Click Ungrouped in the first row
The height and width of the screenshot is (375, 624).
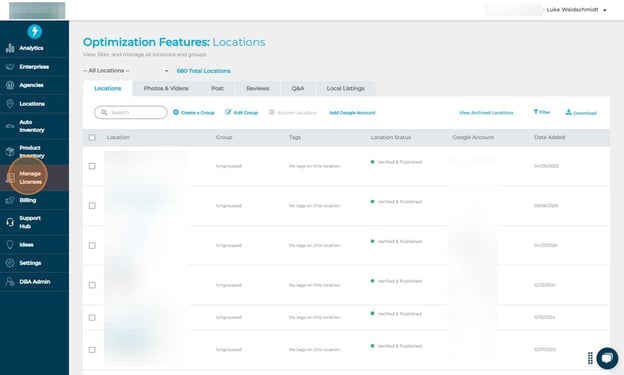point(228,166)
